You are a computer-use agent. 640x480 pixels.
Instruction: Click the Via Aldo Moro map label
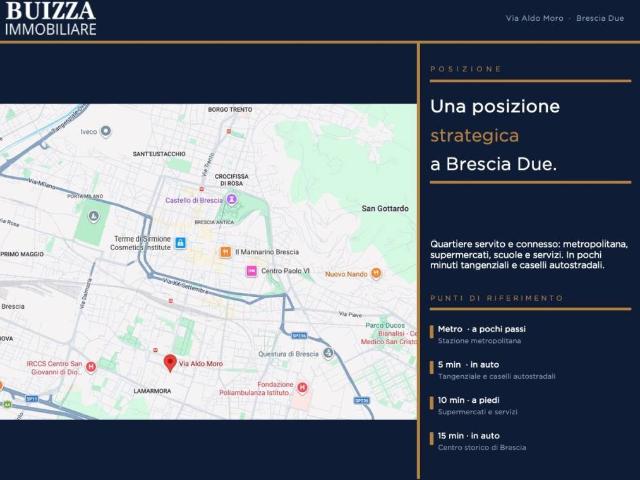click(x=201, y=364)
